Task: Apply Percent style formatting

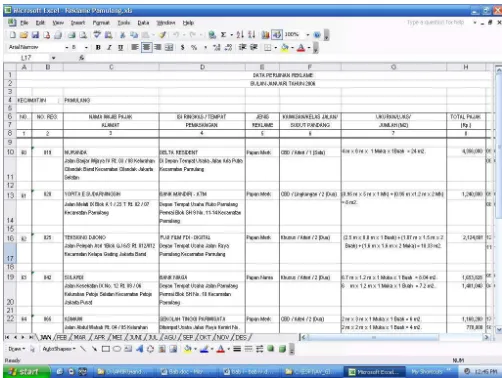Action: pyautogui.click(x=194, y=48)
